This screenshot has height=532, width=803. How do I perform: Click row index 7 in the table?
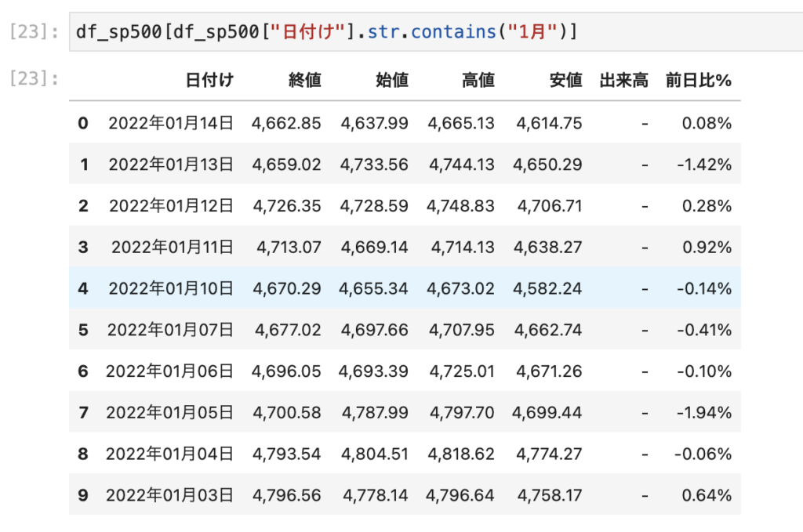(83, 413)
